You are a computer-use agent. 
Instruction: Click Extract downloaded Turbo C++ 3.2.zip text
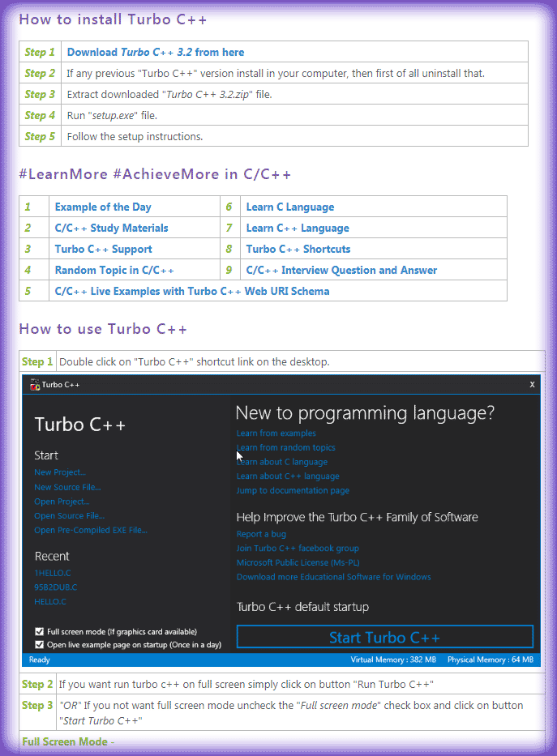[x=169, y=94]
